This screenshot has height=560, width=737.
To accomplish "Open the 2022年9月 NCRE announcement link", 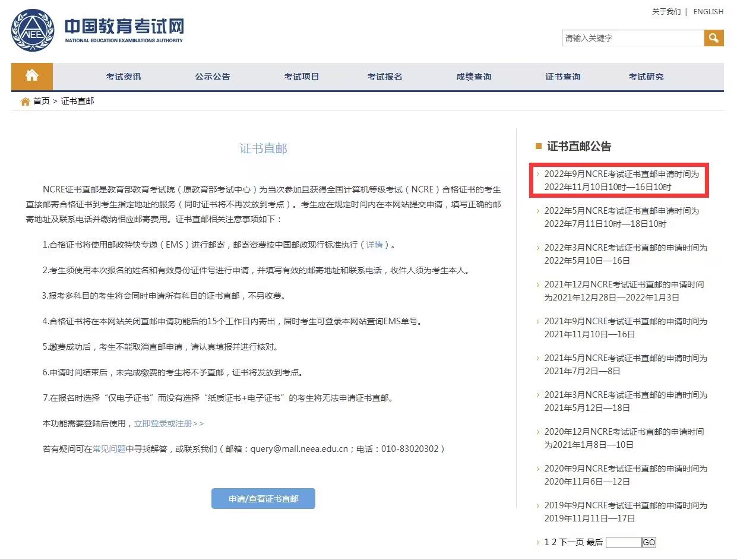I will [x=621, y=181].
